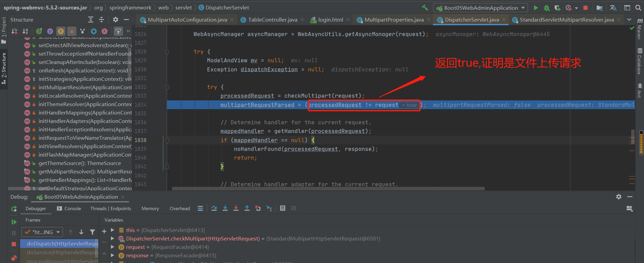Switch to StandardServletMultipartResolver.java tab
Viewport: 644px width, 263px height.
pos(567,20)
